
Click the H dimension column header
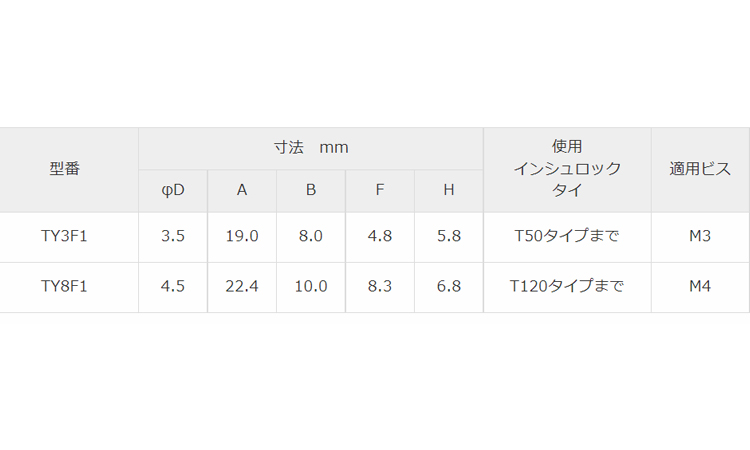449,190
